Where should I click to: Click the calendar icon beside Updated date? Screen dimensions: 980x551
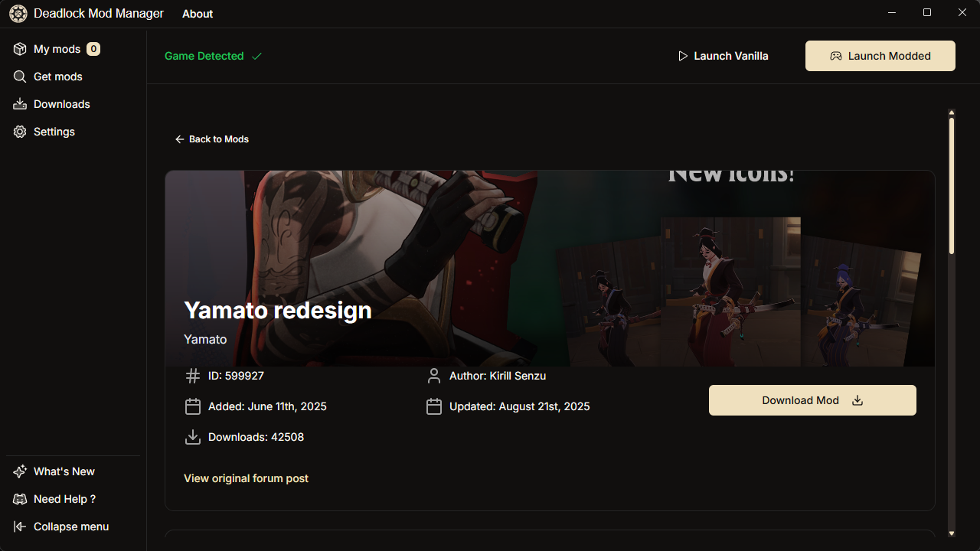tap(434, 406)
